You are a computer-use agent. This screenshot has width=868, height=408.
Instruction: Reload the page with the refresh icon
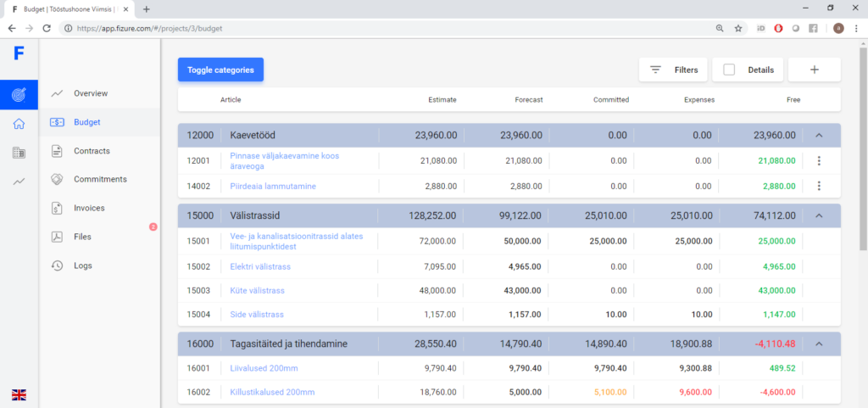point(47,28)
